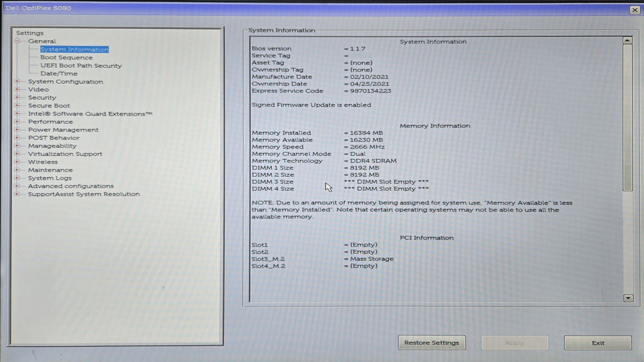Expand the POST Behavior node
Screen dimensions: 644x362
[x=17, y=138]
